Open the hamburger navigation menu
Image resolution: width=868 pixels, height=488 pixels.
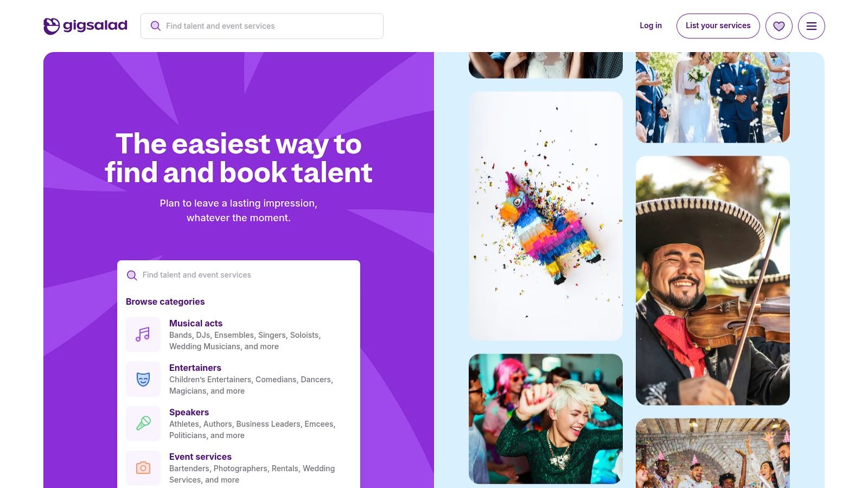click(x=812, y=25)
